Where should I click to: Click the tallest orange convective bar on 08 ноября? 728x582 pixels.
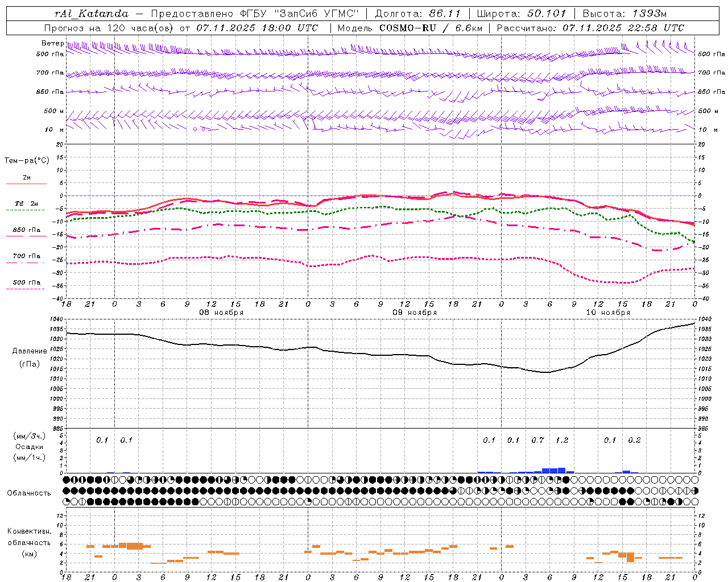pos(135,546)
